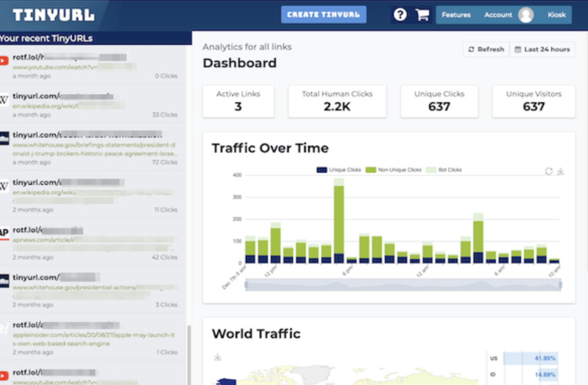This screenshot has height=385, width=588.
Task: Click the Refresh button
Action: (x=486, y=49)
